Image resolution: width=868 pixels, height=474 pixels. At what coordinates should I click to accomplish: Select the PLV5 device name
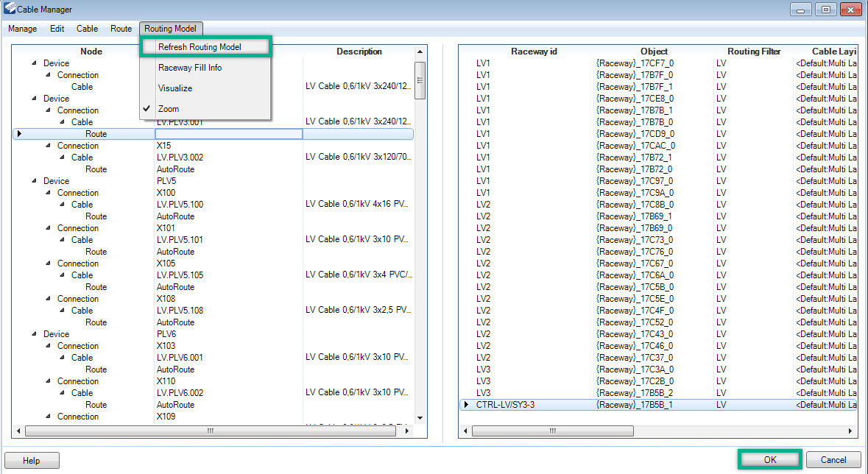coord(166,181)
